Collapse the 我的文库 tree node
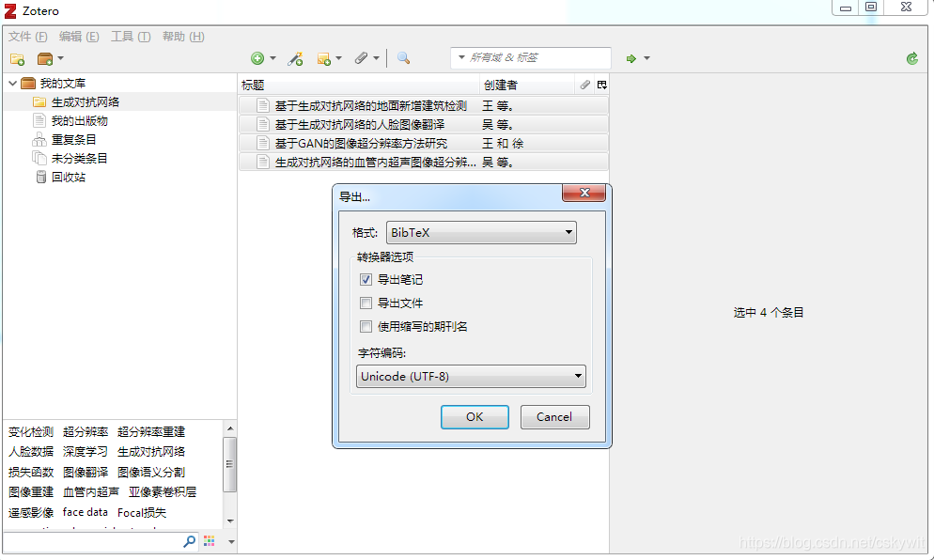This screenshot has width=934, height=560. pos(12,84)
